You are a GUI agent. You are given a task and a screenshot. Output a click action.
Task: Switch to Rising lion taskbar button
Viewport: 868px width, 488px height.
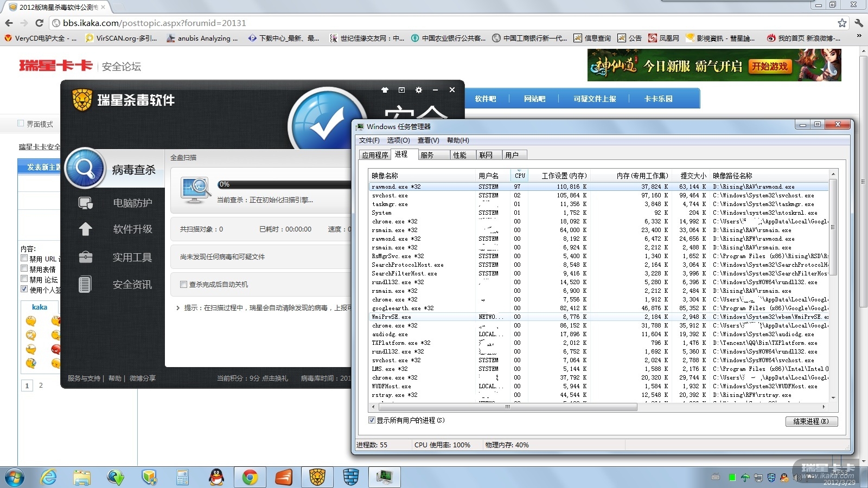coord(317,477)
